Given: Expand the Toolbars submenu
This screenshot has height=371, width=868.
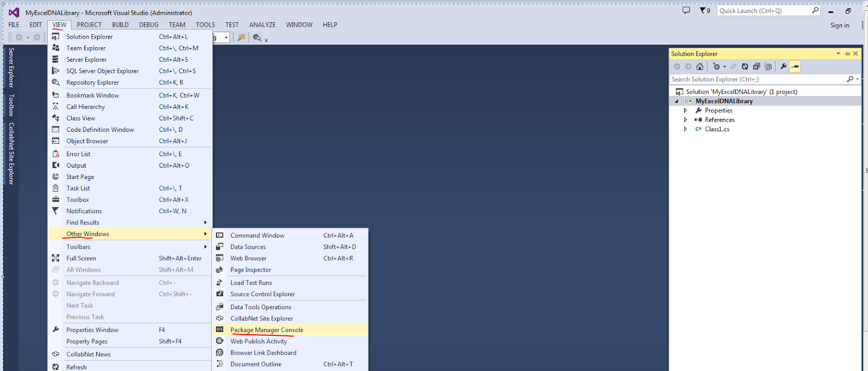Looking at the screenshot, I should tap(130, 247).
